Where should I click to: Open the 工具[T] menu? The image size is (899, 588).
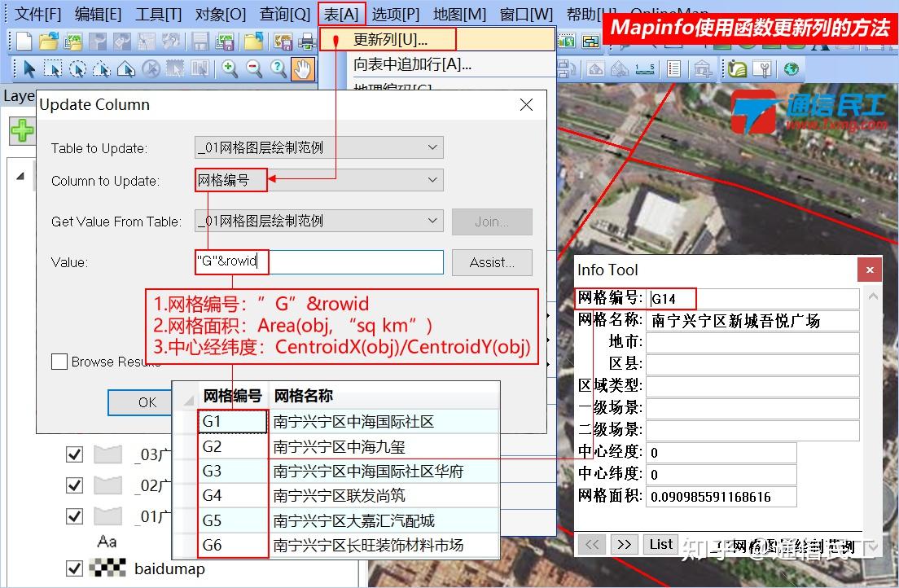[158, 13]
